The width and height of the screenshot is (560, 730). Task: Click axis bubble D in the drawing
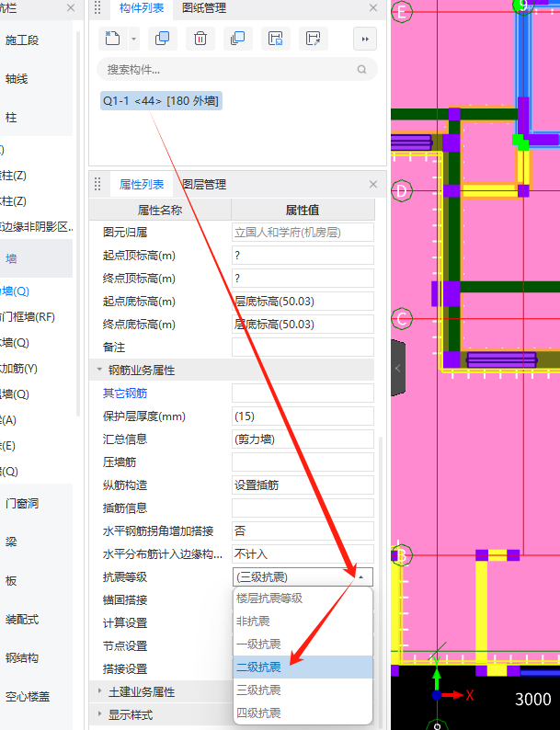point(401,190)
